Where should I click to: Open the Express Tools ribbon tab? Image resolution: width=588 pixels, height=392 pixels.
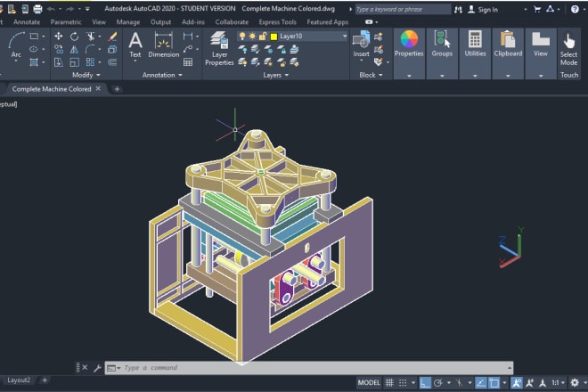pos(277,22)
